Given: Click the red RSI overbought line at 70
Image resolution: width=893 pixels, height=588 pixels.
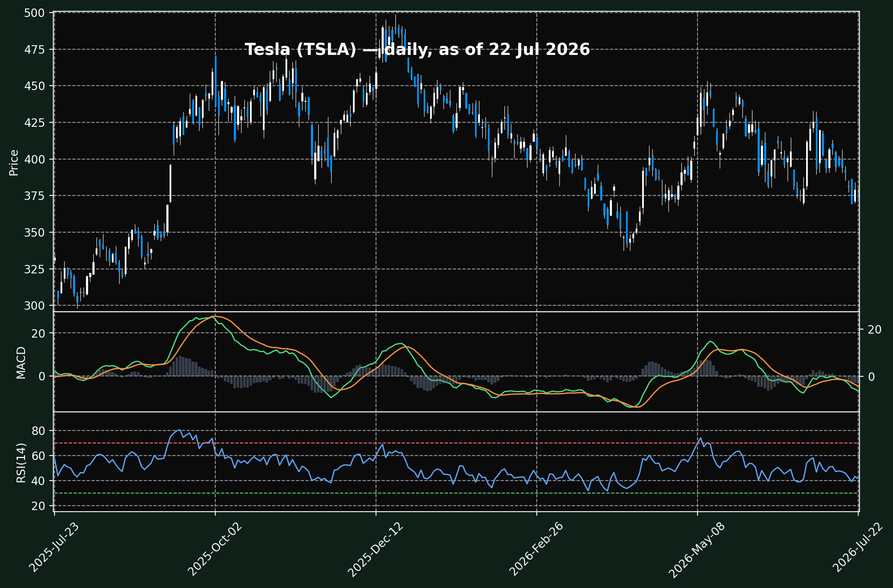Looking at the screenshot, I should pos(456,443).
